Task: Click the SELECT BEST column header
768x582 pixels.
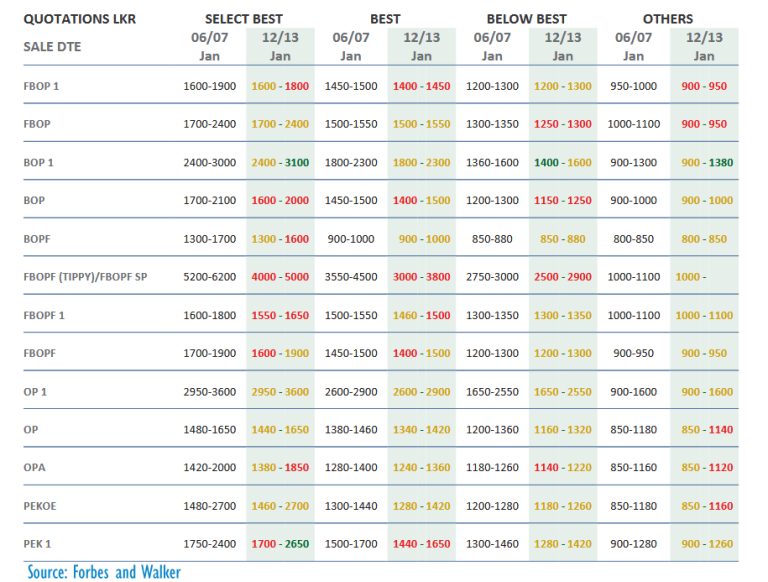Action: tap(243, 19)
